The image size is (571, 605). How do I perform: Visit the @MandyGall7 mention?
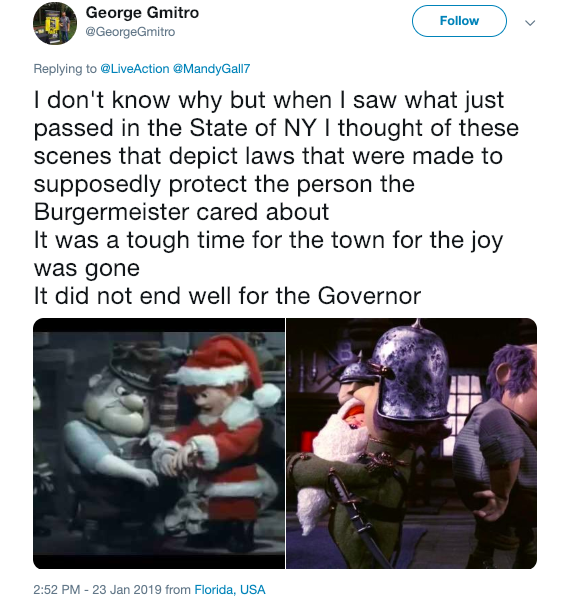211,69
